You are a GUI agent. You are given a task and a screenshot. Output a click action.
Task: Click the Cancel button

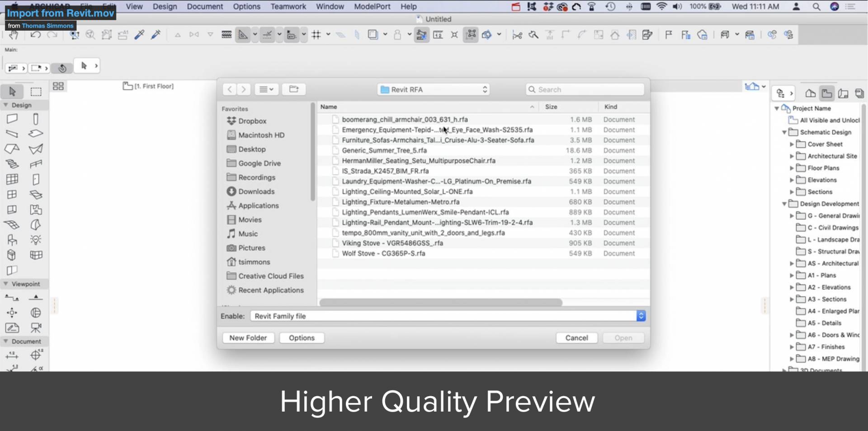click(577, 338)
